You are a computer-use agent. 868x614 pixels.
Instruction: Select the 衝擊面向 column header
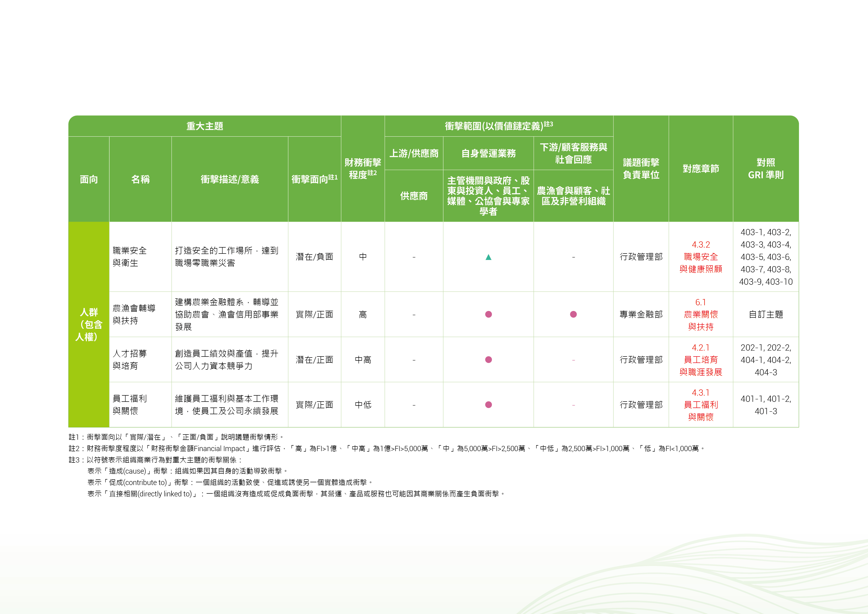click(x=314, y=179)
